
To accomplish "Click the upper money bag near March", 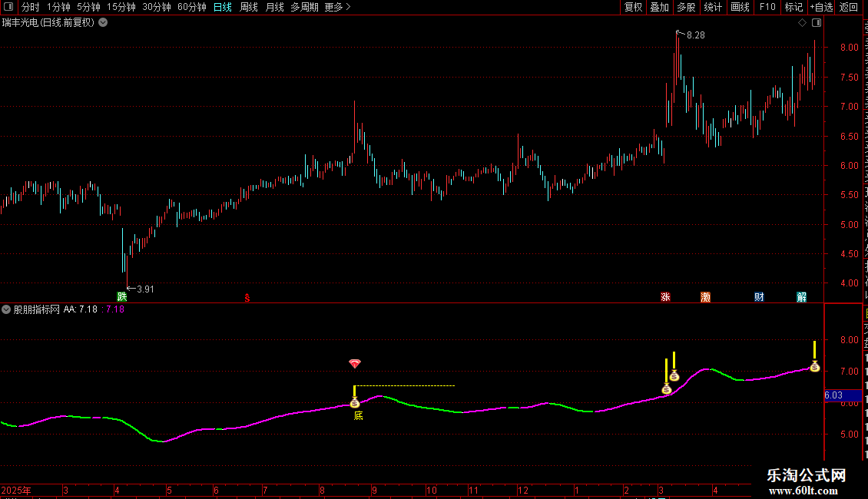I will pos(674,376).
